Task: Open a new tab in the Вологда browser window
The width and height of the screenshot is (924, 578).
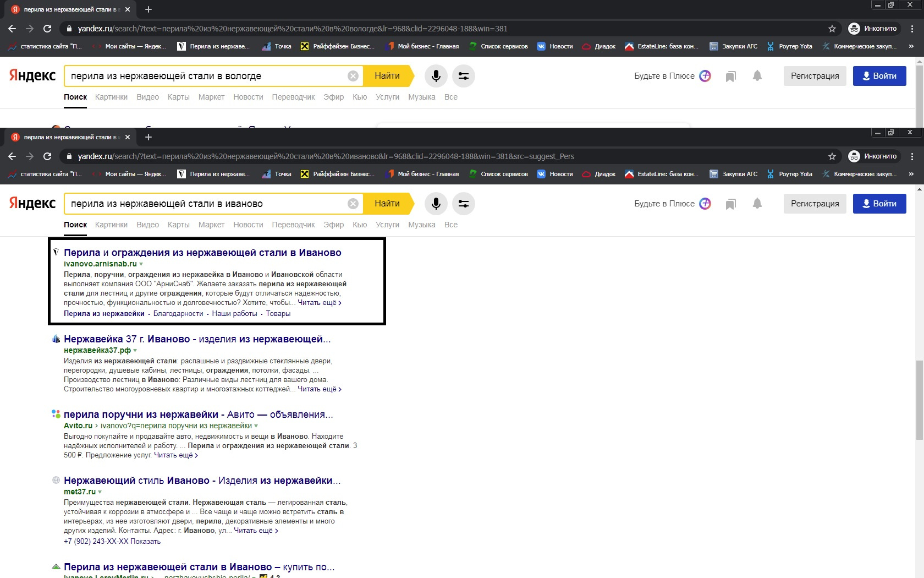Action: pyautogui.click(x=148, y=9)
